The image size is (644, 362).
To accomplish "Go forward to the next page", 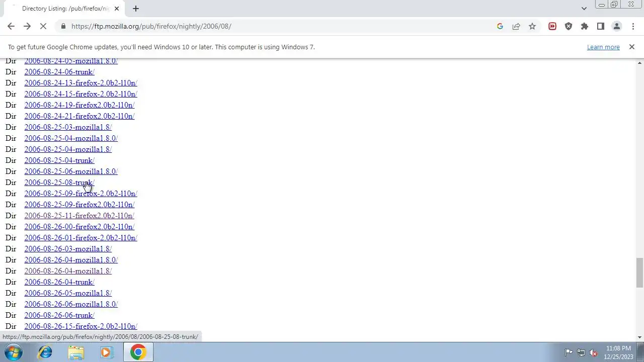I will pyautogui.click(x=27, y=26).
